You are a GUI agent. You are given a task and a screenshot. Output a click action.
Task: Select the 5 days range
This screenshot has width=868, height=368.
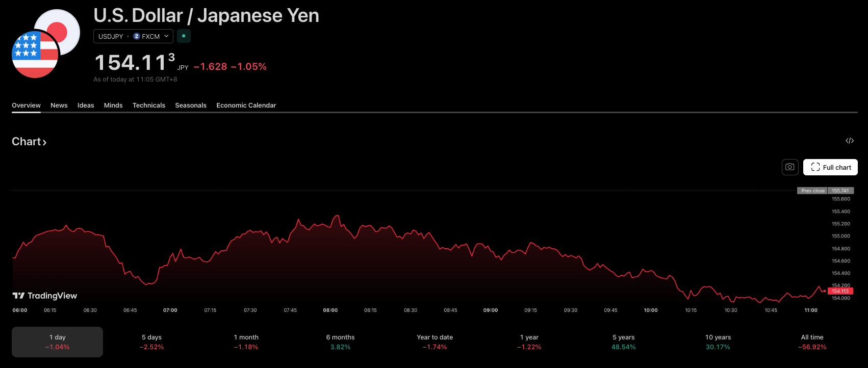pos(151,342)
